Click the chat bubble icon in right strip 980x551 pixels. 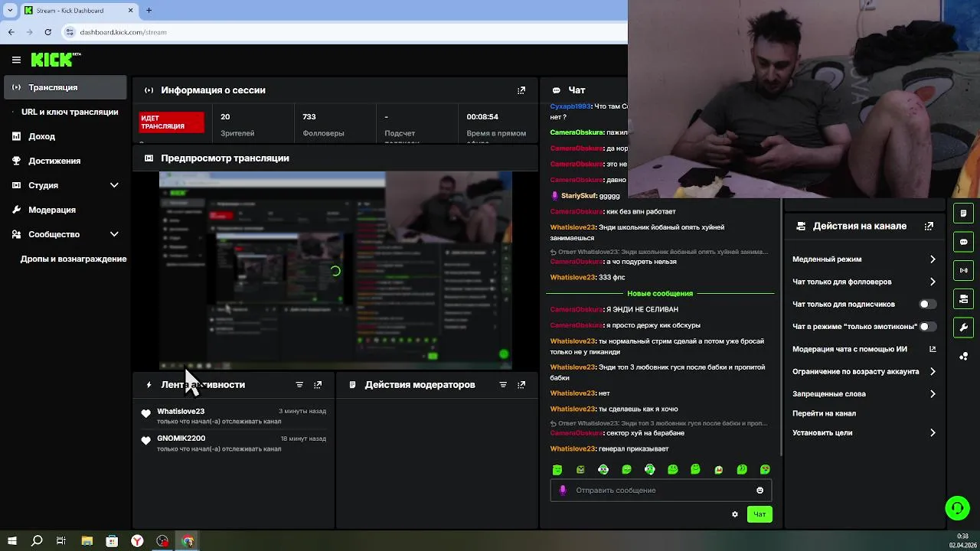963,242
